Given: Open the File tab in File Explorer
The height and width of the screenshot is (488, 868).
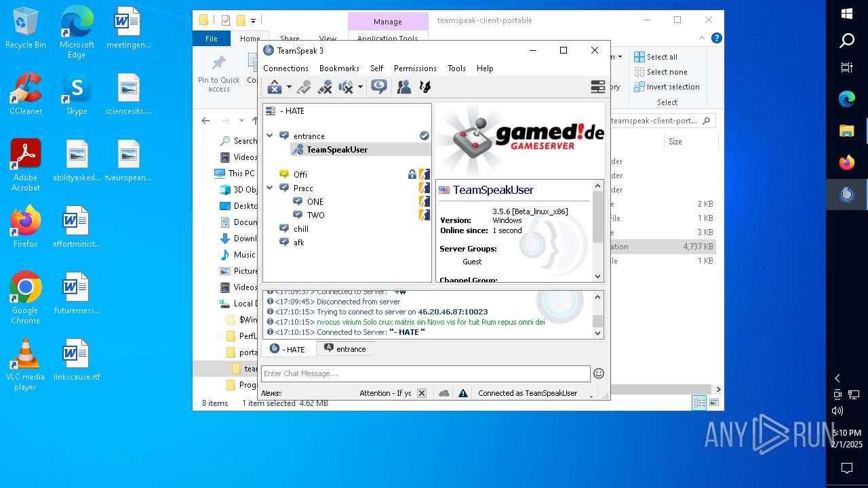Looking at the screenshot, I should (x=212, y=39).
